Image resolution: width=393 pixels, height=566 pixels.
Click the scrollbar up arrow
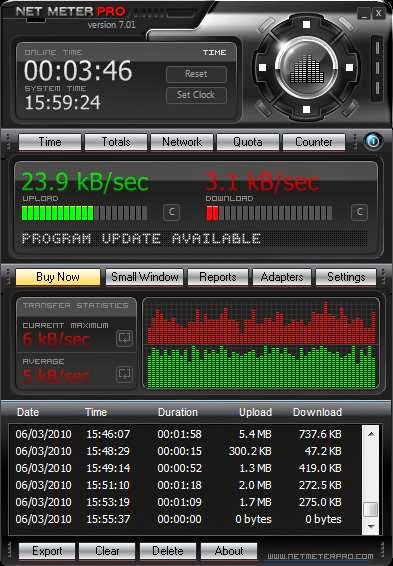(371, 434)
